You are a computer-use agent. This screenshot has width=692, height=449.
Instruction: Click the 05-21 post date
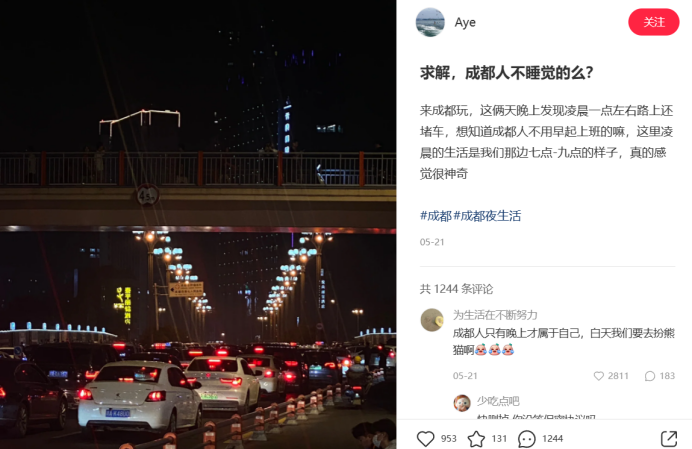point(432,242)
